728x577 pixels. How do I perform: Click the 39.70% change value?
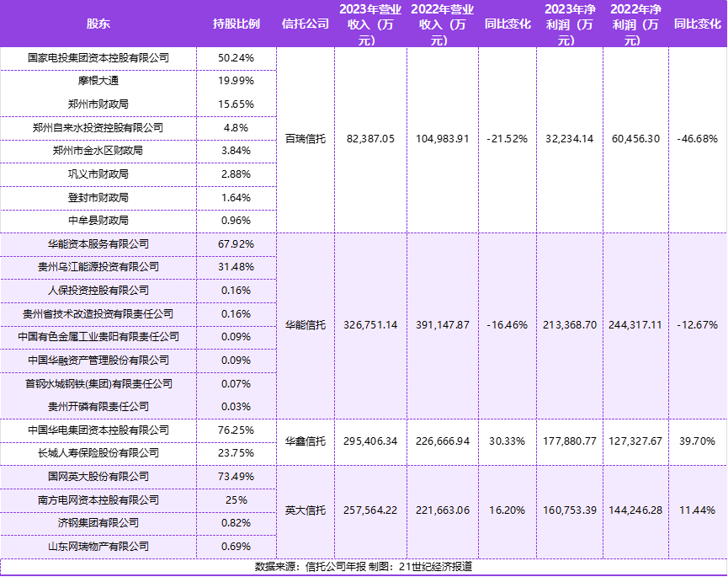pyautogui.click(x=698, y=441)
